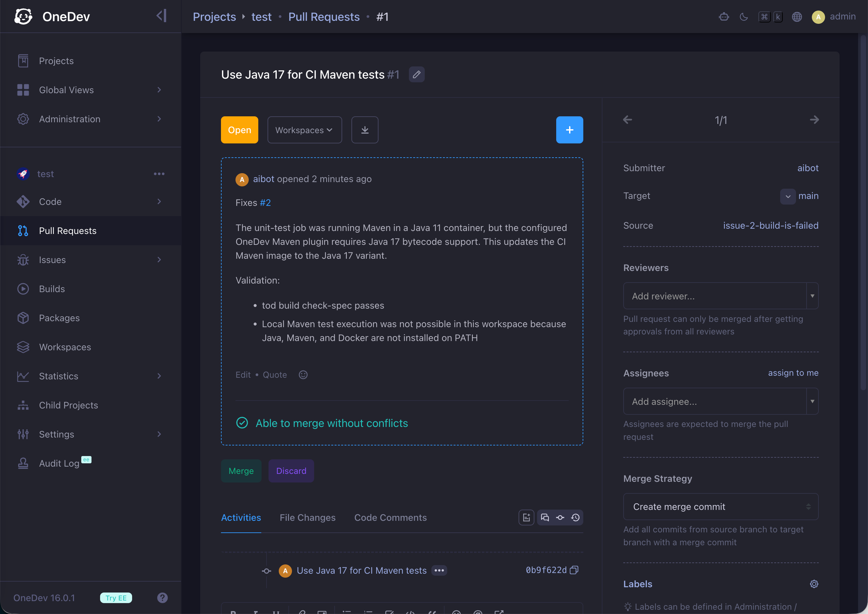Open Projects in the sidebar
This screenshot has width=868, height=614.
click(x=91, y=61)
